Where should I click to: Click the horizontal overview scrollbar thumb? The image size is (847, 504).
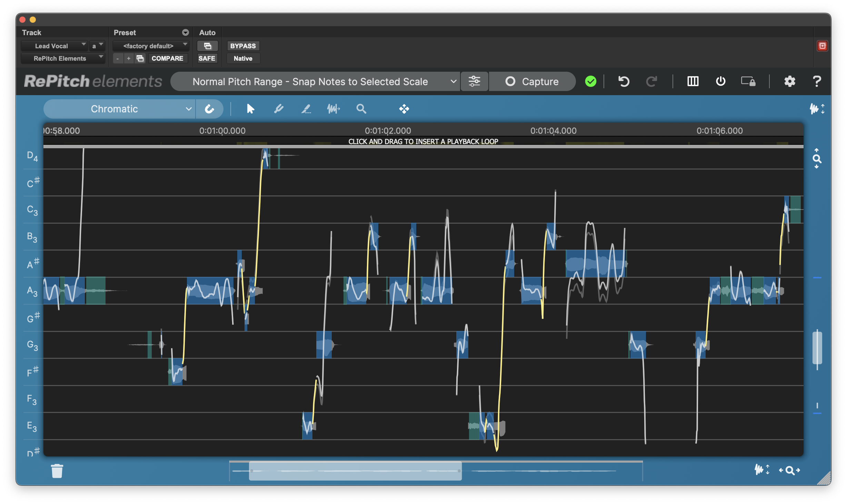[355, 471]
